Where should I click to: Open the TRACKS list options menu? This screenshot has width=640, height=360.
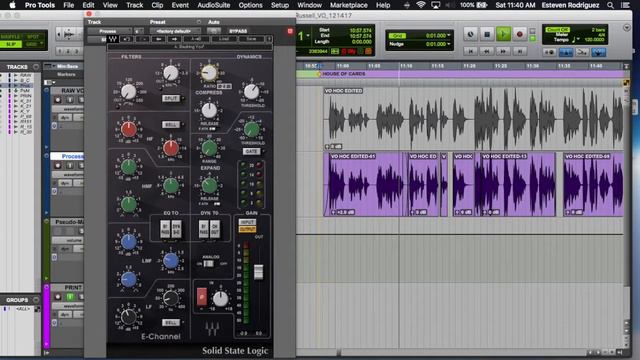[x=36, y=67]
